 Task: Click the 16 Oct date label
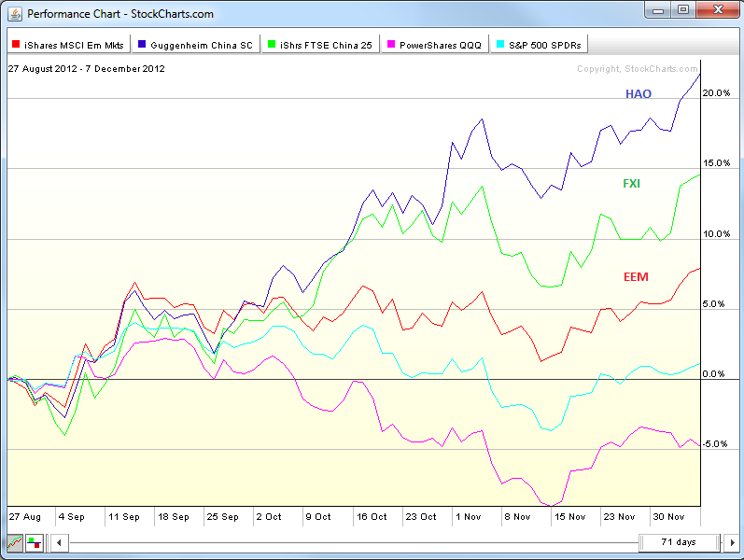pyautogui.click(x=372, y=517)
